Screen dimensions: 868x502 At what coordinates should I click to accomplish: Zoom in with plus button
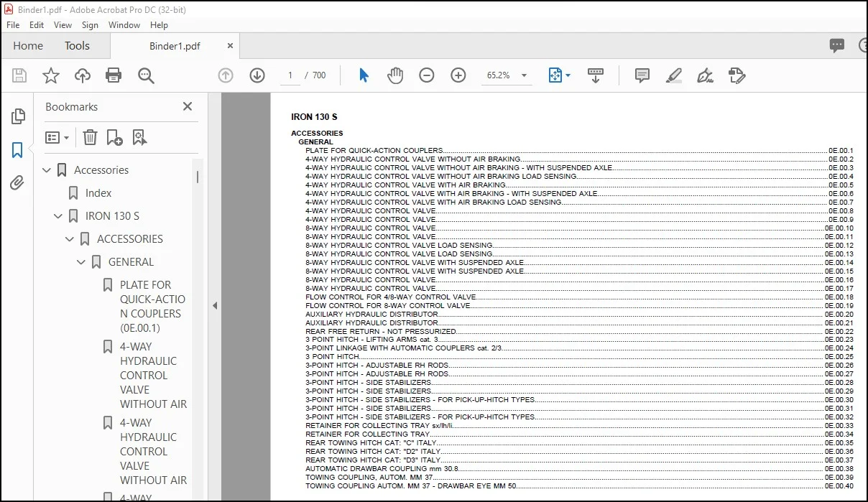(x=458, y=75)
